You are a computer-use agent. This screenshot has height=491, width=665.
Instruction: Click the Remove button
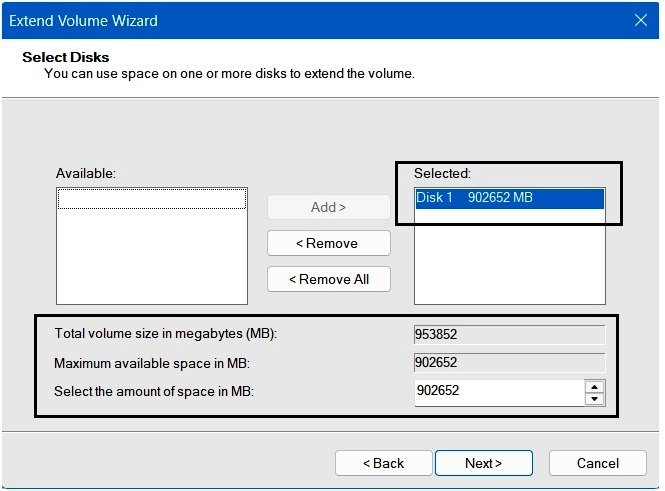pos(329,243)
